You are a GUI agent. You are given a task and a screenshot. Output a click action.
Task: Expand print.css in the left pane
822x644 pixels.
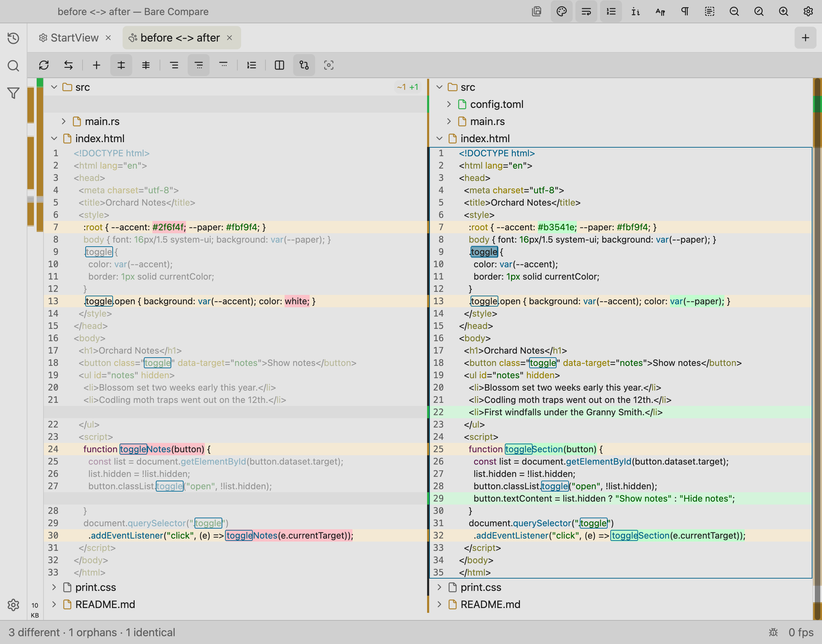[54, 587]
